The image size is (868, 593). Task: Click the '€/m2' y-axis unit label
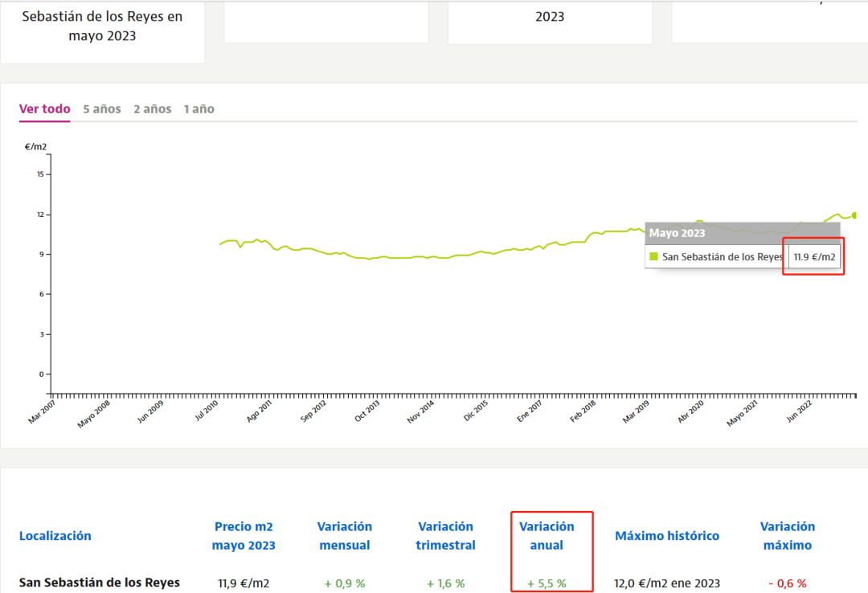(x=35, y=147)
